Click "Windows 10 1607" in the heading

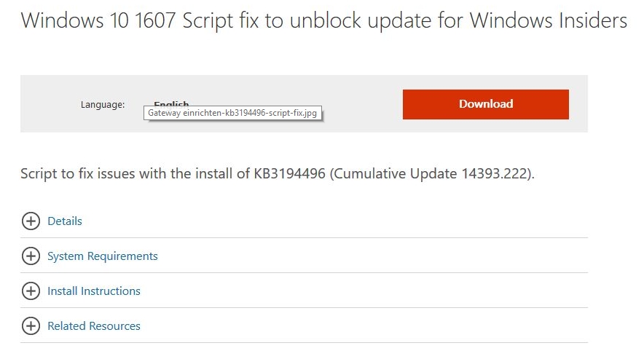[98, 20]
